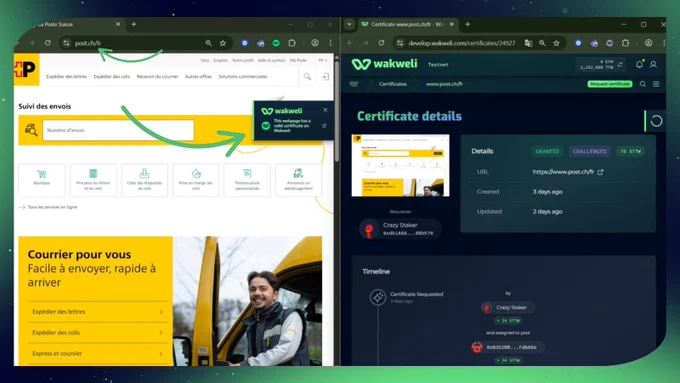Image resolution: width=680 pixels, height=383 pixels.
Task: Click the Swiss Post logo
Action: 26,69
